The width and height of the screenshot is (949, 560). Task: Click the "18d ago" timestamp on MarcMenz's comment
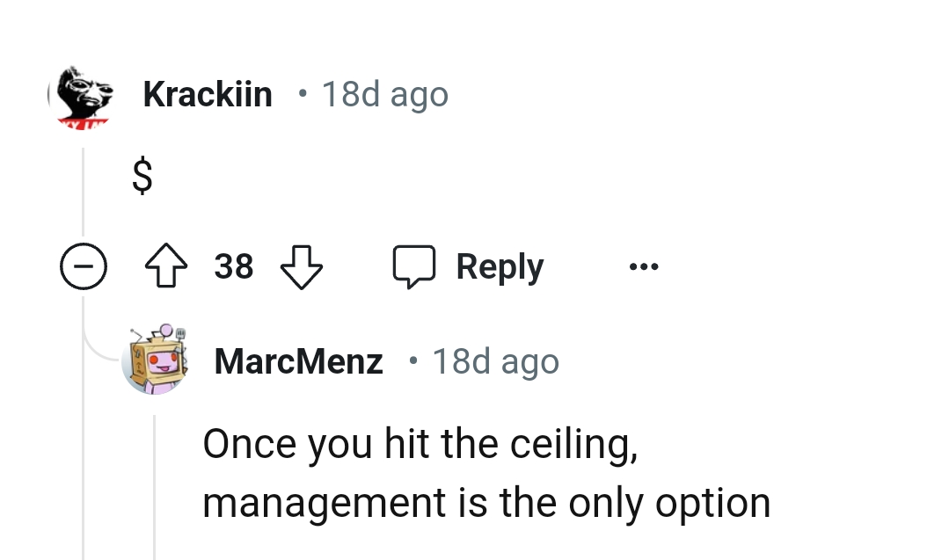(495, 360)
